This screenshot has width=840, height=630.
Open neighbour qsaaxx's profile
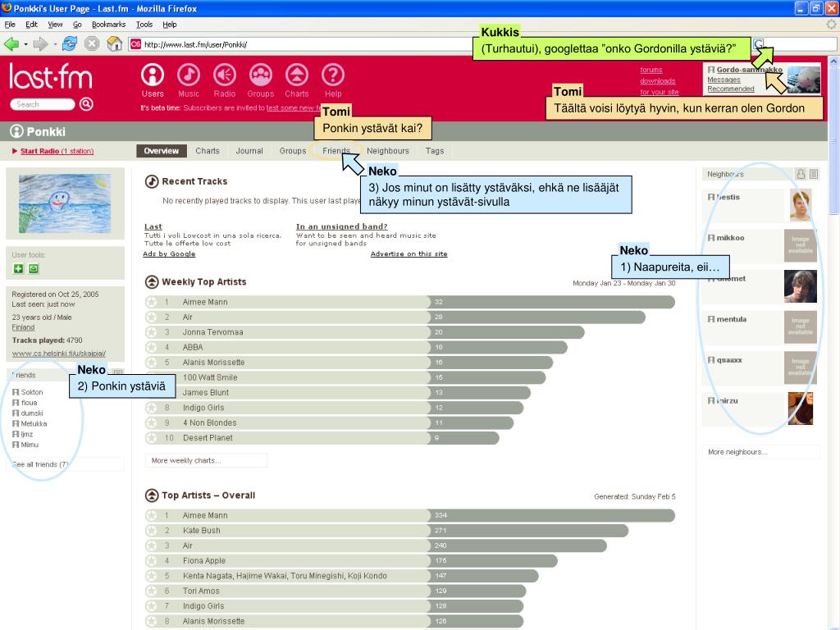point(729,360)
